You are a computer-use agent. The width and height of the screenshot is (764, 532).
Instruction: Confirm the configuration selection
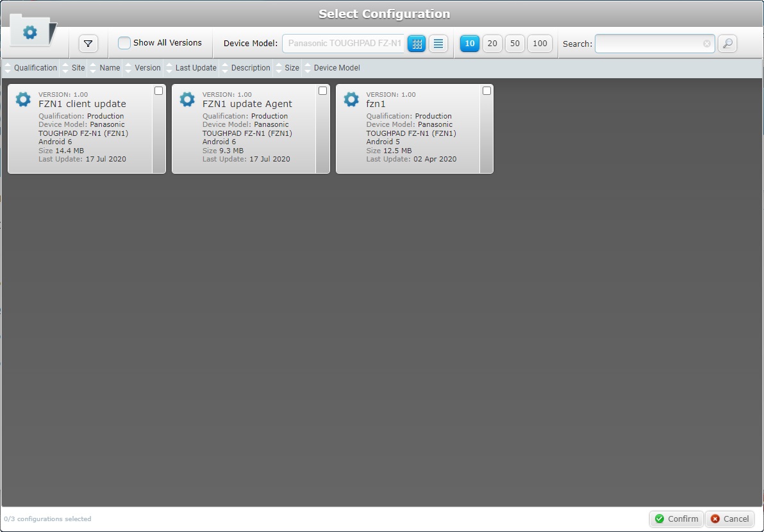(676, 519)
